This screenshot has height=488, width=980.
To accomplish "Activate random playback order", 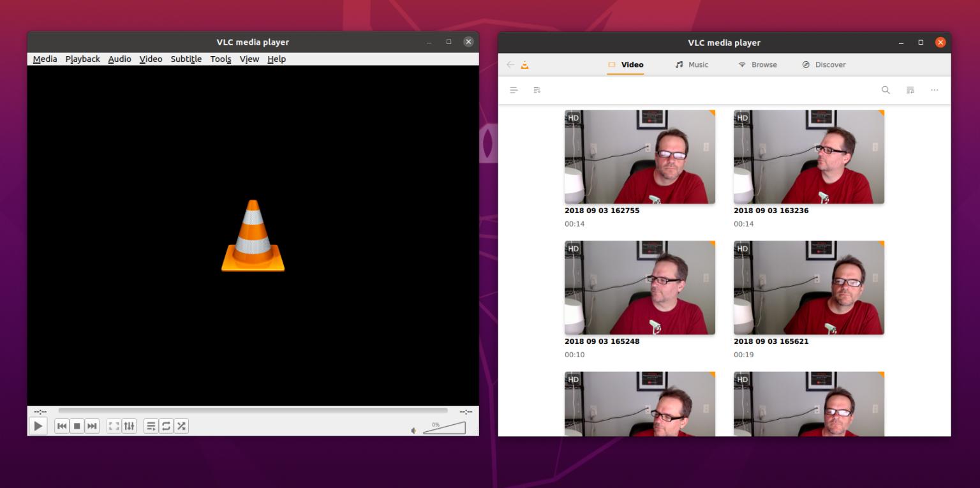I will [181, 425].
